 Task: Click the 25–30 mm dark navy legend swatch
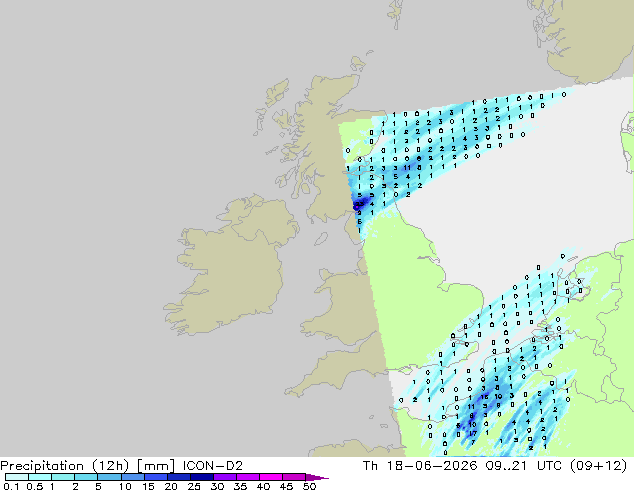point(201,477)
